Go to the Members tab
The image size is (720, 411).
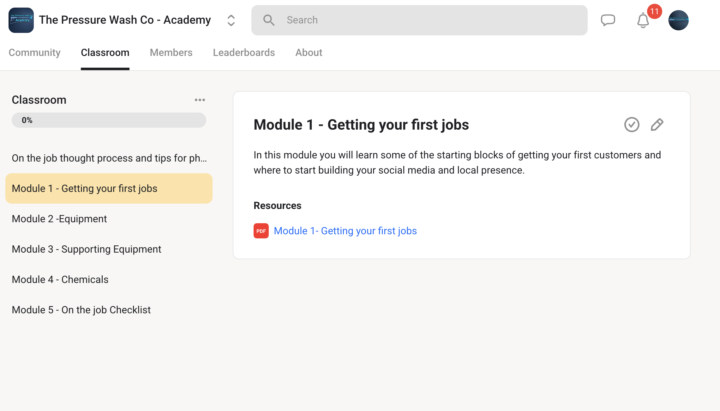pyautogui.click(x=171, y=53)
